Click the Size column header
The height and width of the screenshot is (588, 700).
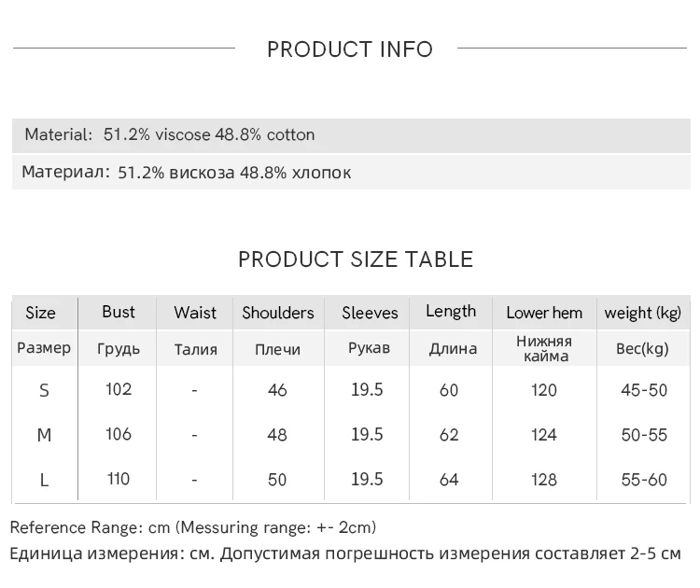40,313
